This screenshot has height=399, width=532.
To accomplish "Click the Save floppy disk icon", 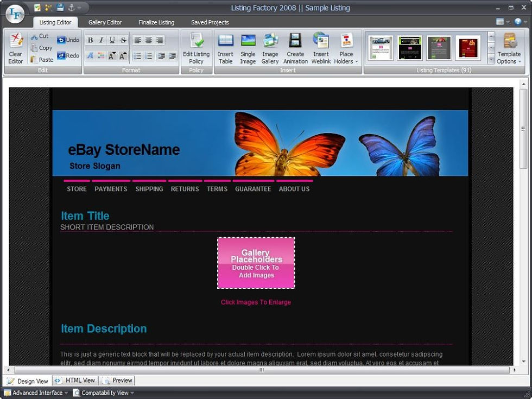I will tap(60, 8).
